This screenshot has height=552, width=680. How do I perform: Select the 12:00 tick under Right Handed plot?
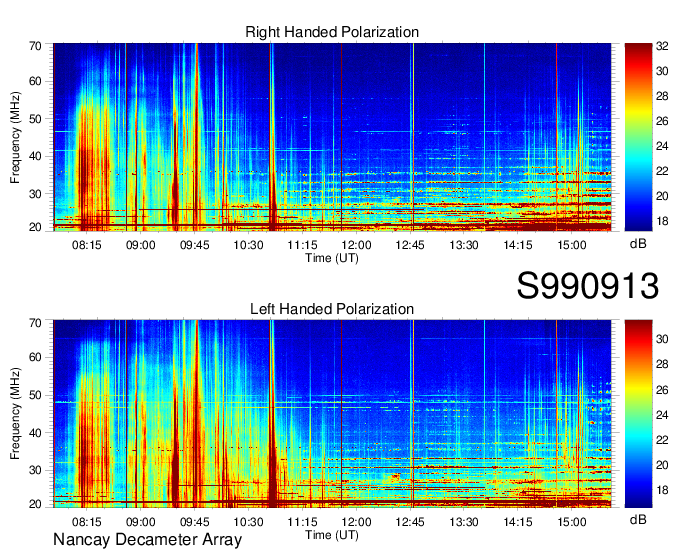pyautogui.click(x=356, y=245)
